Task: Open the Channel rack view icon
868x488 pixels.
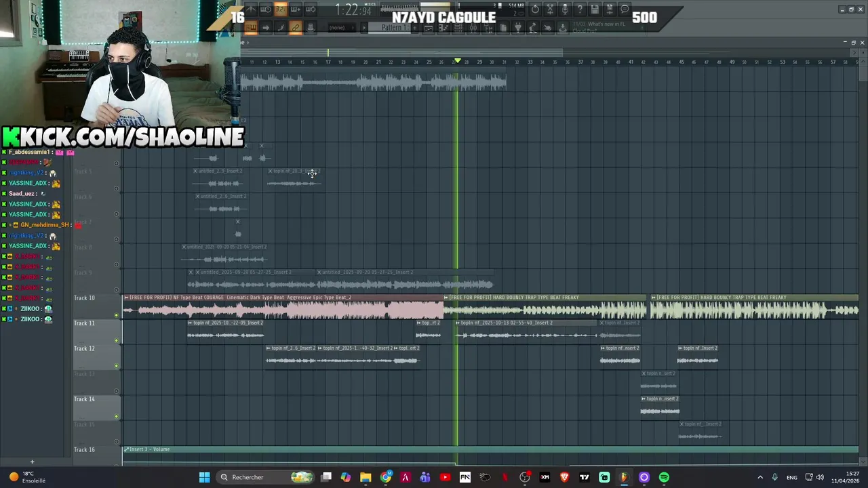Action: coord(458,28)
